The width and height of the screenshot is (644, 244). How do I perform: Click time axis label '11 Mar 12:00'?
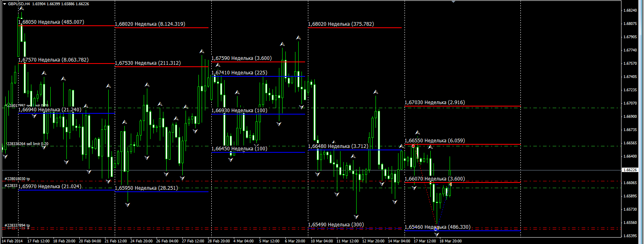click(x=348, y=241)
